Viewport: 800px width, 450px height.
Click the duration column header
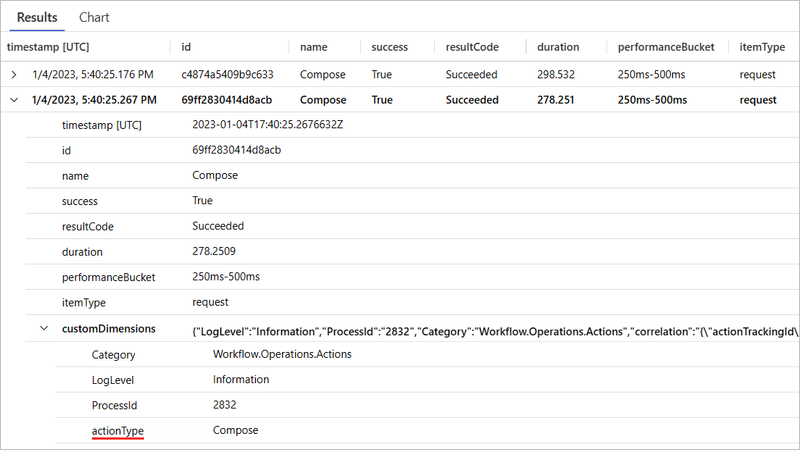coord(557,47)
